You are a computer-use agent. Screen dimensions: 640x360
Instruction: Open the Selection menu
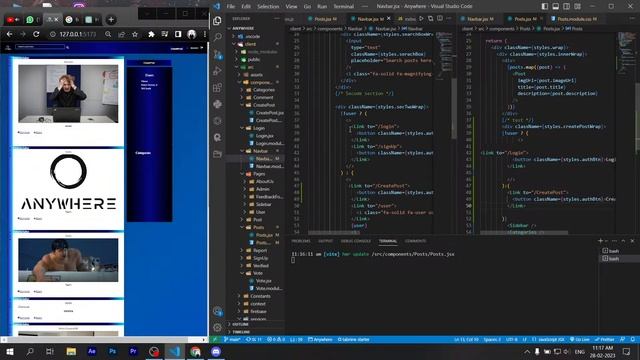click(x=268, y=6)
